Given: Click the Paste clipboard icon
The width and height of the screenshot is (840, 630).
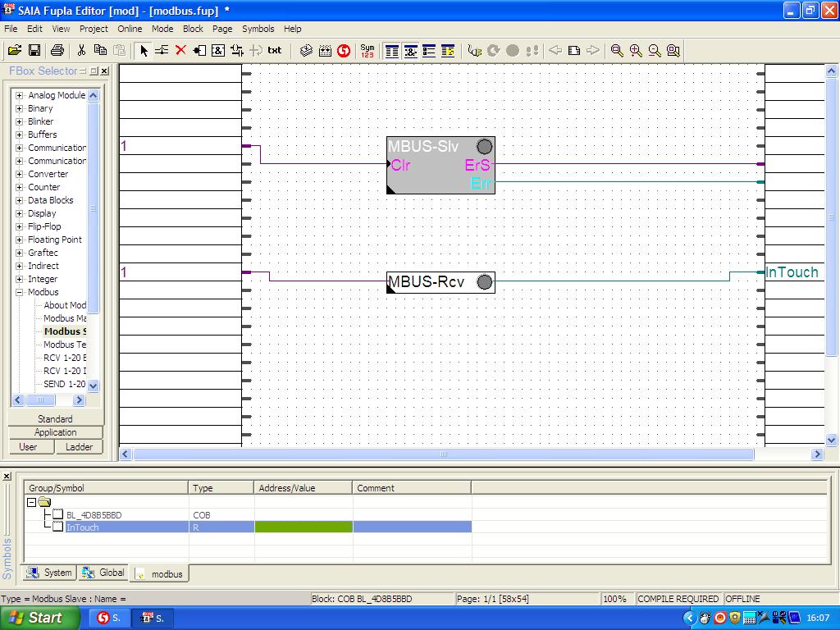Looking at the screenshot, I should (120, 50).
